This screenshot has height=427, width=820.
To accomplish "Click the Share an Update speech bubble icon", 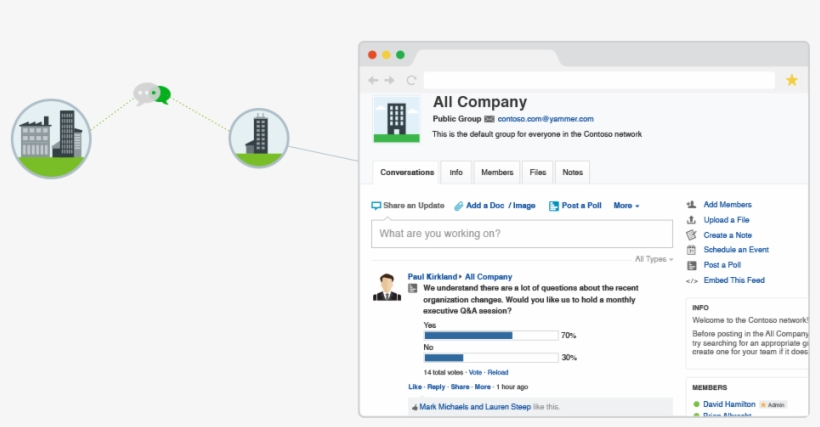I will 376,206.
